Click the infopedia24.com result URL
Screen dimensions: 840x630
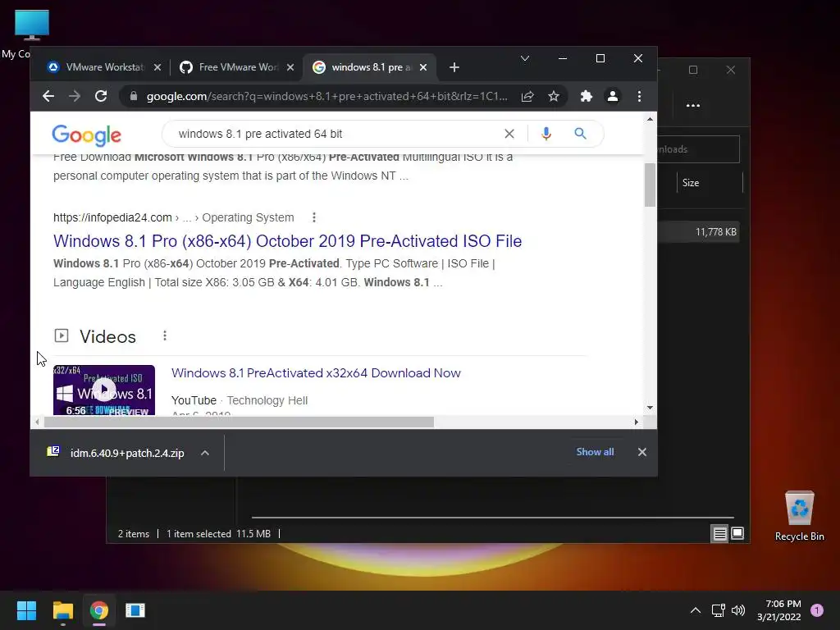point(112,217)
